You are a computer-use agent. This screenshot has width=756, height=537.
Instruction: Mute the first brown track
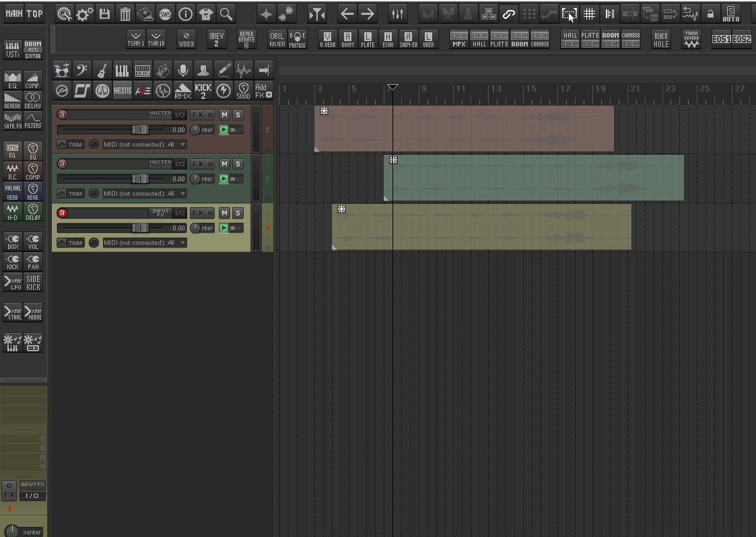(224, 114)
